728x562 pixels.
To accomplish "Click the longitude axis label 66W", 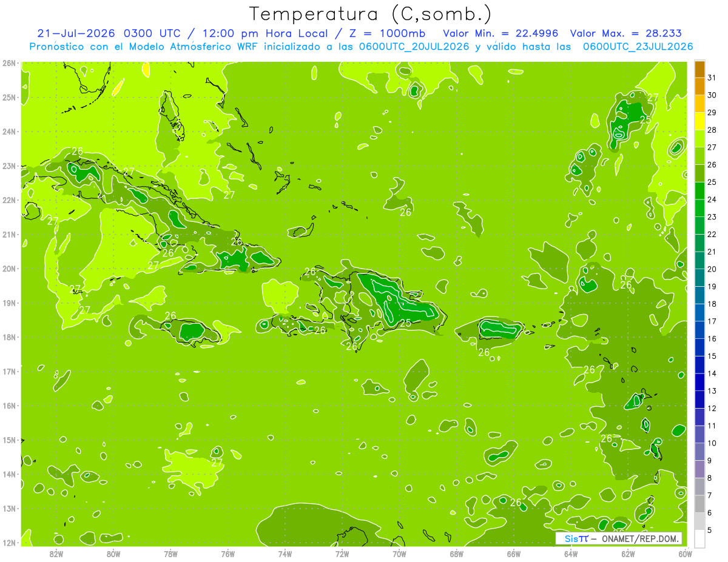I will tap(514, 554).
